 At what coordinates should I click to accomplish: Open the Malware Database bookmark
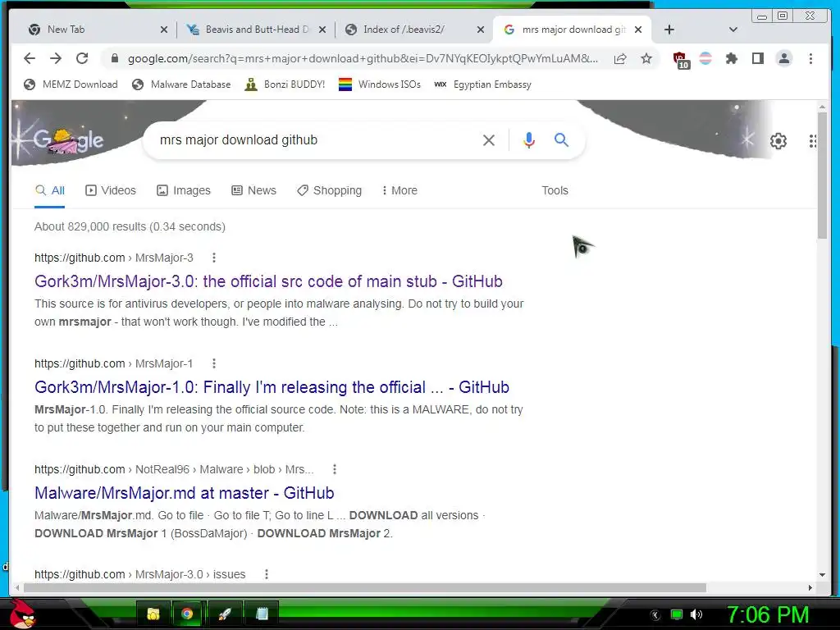(181, 84)
